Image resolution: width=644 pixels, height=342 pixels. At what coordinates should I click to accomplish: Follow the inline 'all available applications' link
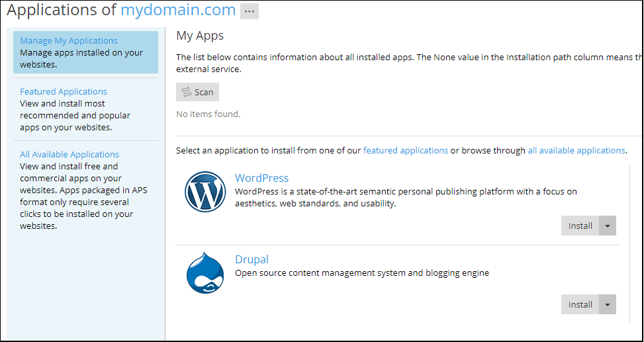point(576,150)
